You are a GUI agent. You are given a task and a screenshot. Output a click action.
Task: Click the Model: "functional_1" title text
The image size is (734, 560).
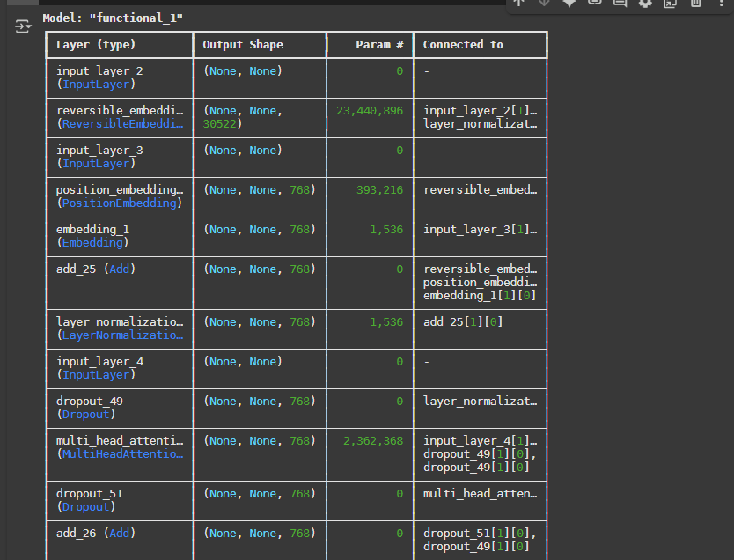tap(113, 18)
